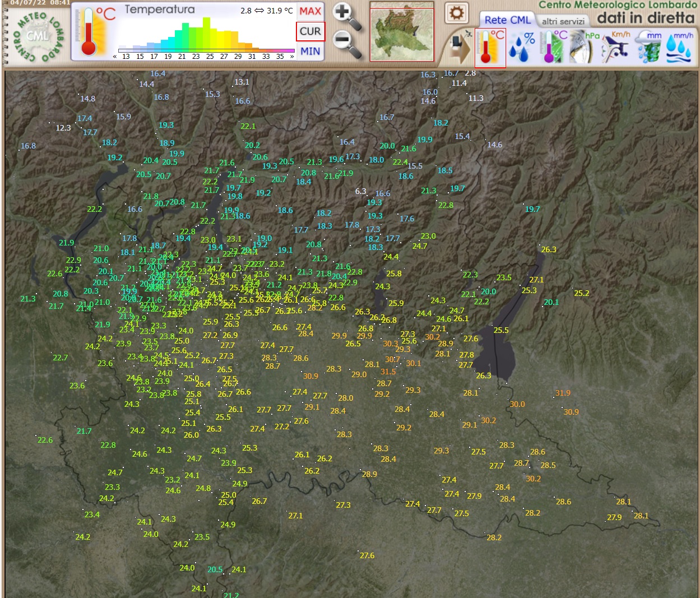Select the 13.1 station reading
This screenshot has height=598, width=700.
point(242,82)
